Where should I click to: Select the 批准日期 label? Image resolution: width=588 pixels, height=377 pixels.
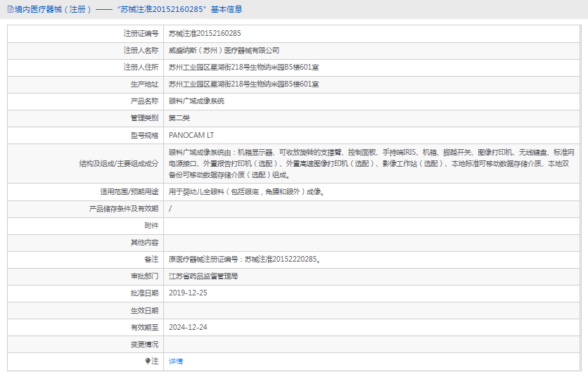144,293
